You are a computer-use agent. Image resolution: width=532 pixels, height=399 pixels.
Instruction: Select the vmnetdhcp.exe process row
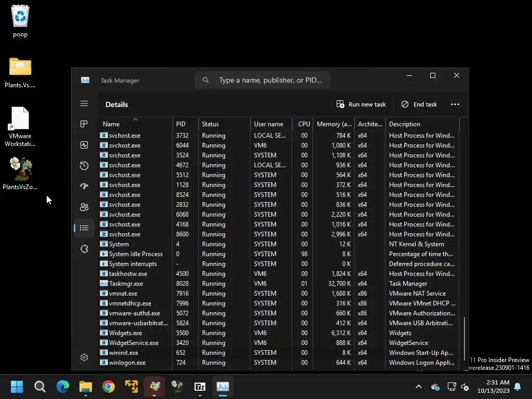(279, 303)
